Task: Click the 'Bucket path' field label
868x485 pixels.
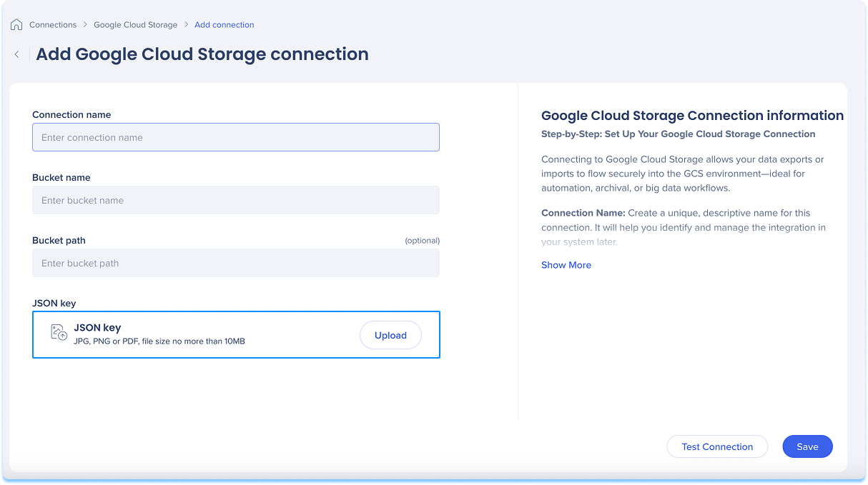Action: tap(59, 241)
